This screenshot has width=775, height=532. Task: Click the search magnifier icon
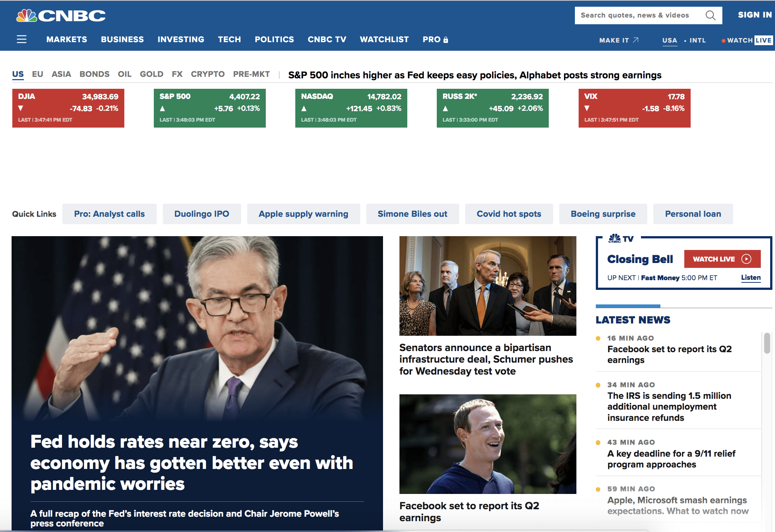click(710, 15)
